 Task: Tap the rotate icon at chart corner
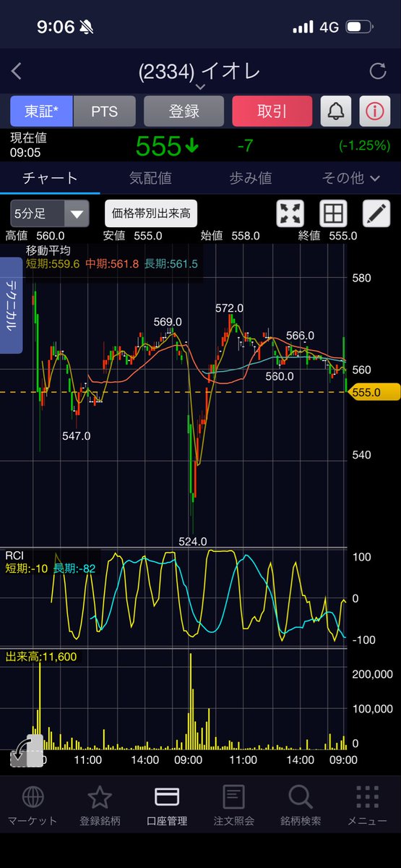coord(26,750)
